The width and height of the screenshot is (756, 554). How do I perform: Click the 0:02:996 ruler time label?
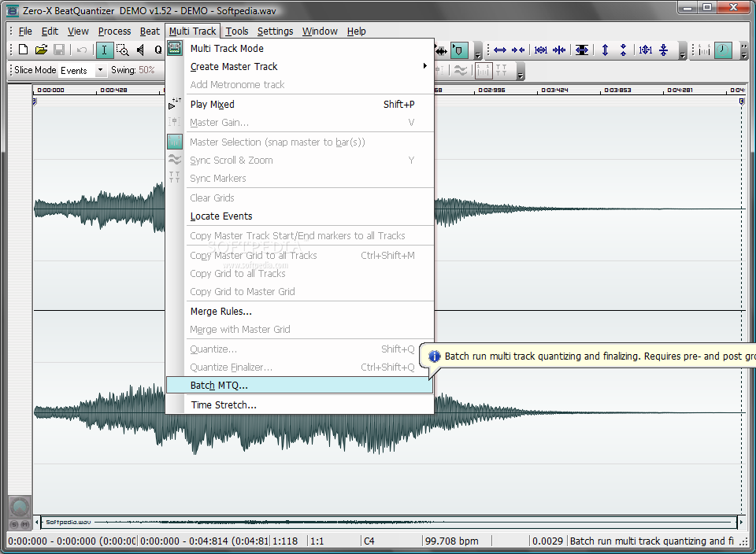pyautogui.click(x=491, y=90)
